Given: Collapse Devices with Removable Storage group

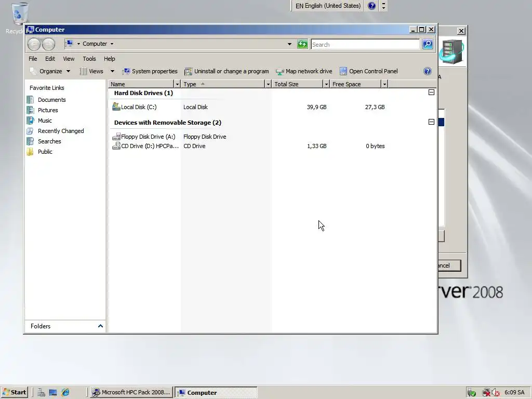Looking at the screenshot, I should click(x=431, y=122).
